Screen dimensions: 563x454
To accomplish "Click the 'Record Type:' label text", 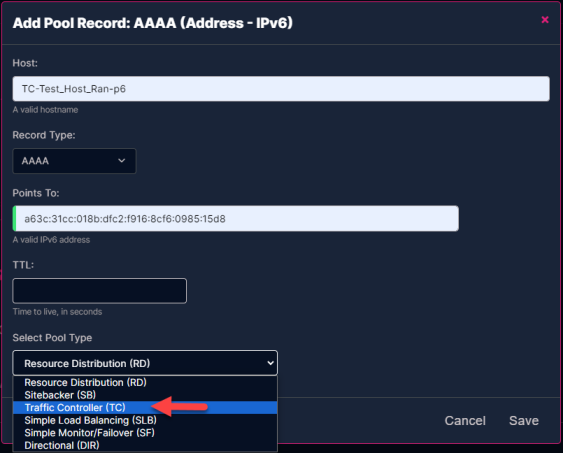I will [x=44, y=135].
